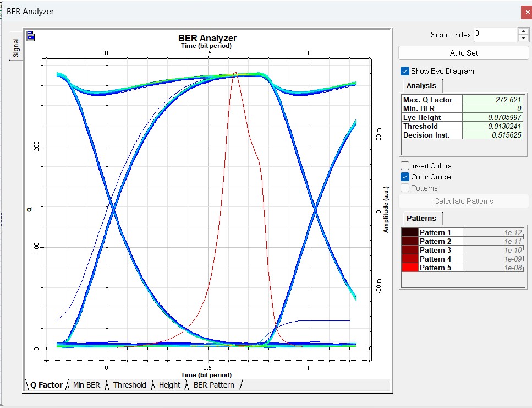
Task: Select the Max. Q Factor value 272.621
Action: [x=492, y=100]
